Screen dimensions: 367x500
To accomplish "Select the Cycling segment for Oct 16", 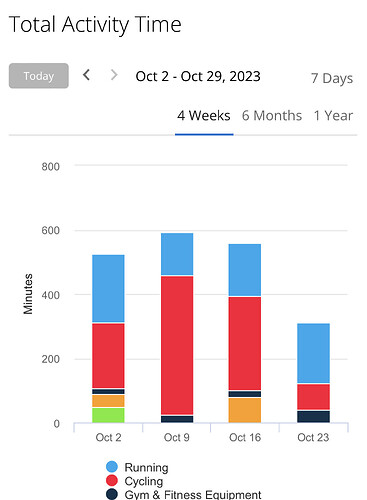I will click(245, 343).
